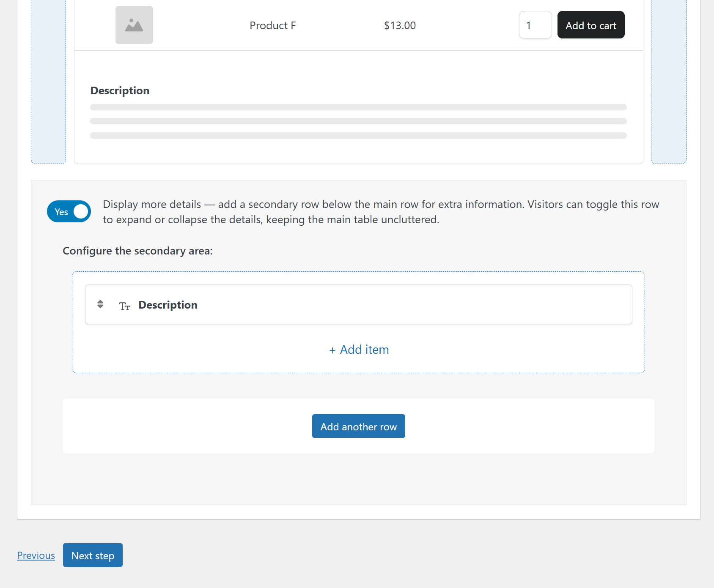The image size is (714, 588).
Task: Focus the quantity input showing 1
Action: click(535, 25)
